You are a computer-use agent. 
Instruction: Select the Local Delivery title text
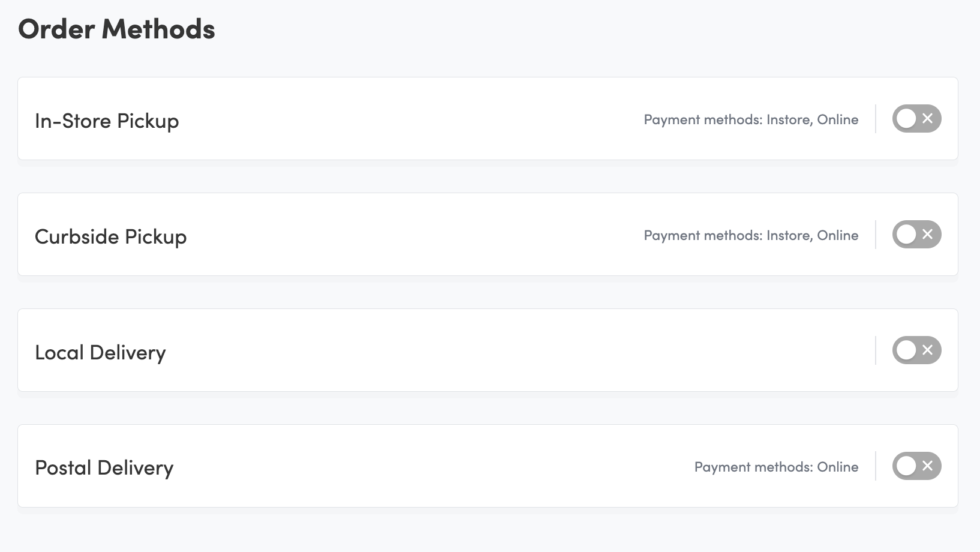coord(100,352)
